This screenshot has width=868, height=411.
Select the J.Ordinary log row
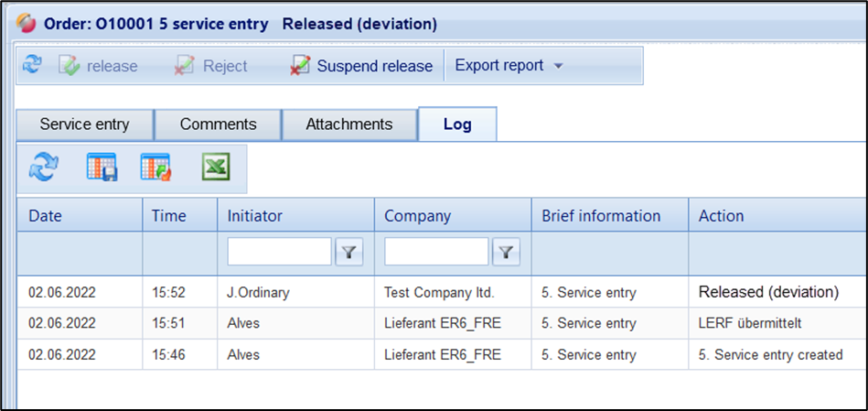point(260,293)
